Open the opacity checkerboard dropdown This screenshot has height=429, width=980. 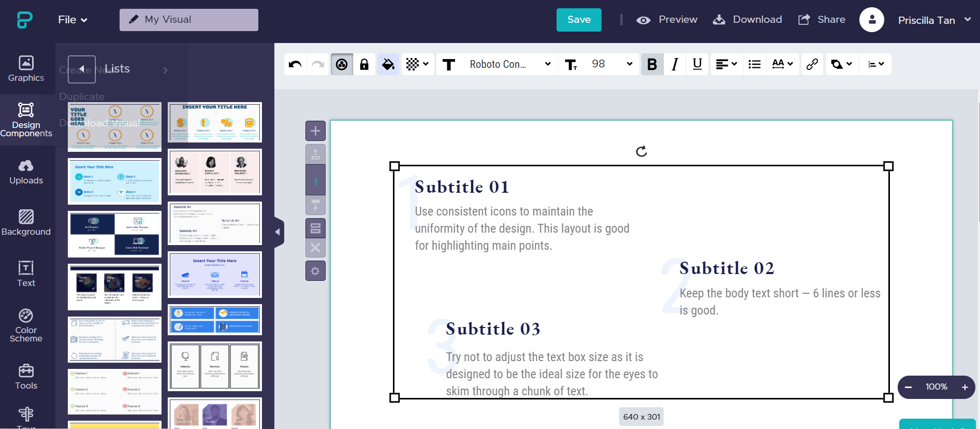coord(417,64)
